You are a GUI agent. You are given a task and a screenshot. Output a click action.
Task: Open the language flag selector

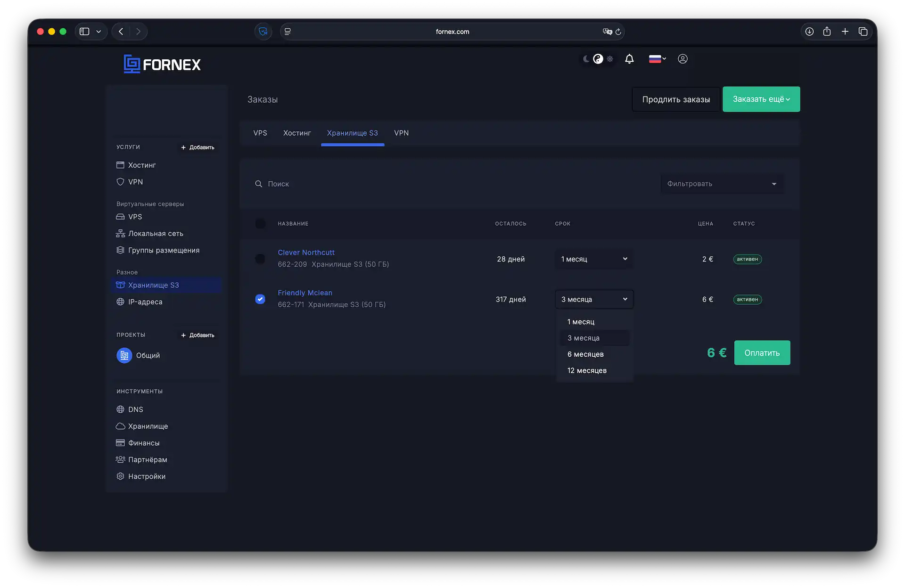coord(657,59)
